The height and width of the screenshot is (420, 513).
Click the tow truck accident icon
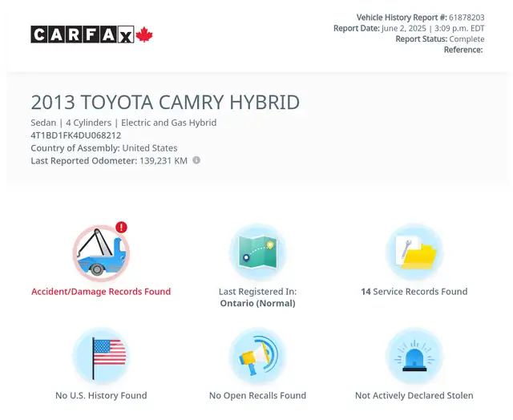(101, 253)
